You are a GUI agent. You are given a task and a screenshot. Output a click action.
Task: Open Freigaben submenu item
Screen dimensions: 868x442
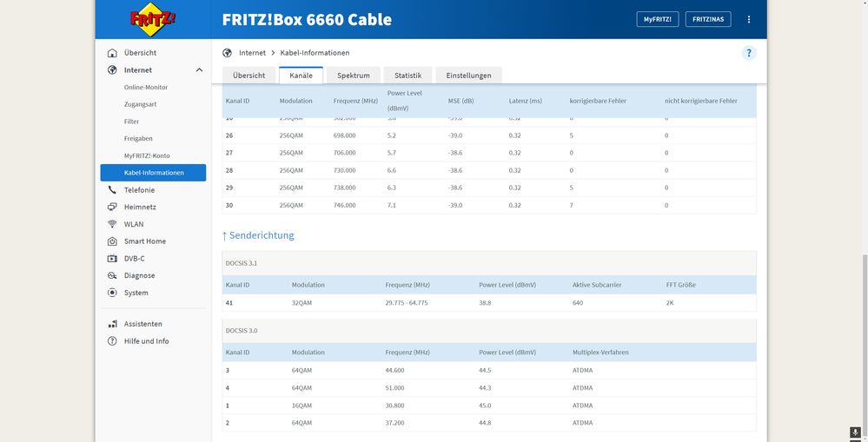(x=138, y=139)
